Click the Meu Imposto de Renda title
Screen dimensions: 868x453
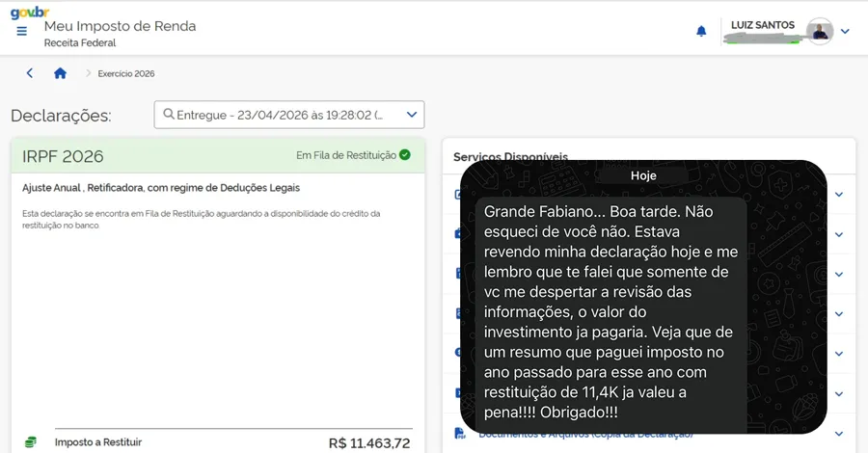pyautogui.click(x=121, y=26)
